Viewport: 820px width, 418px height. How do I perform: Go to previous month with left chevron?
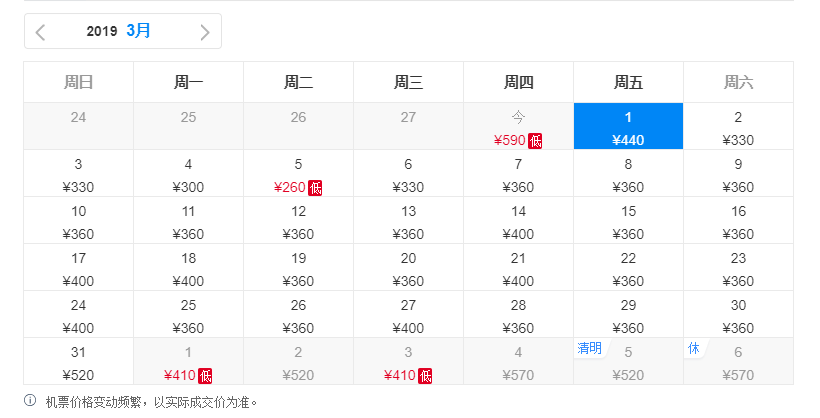[40, 32]
